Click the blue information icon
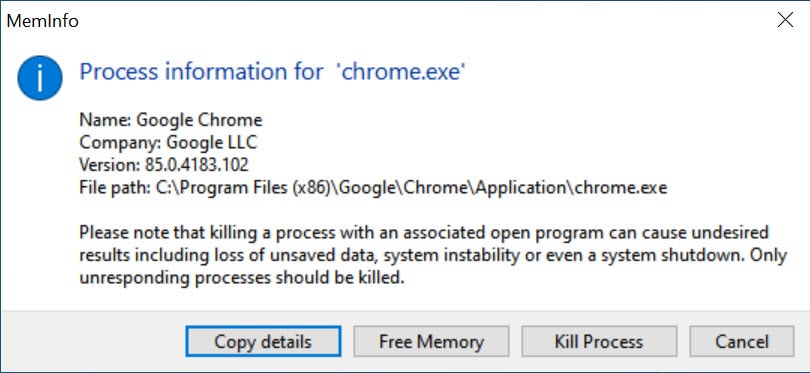Viewport: 810px width, 373px height. point(40,77)
